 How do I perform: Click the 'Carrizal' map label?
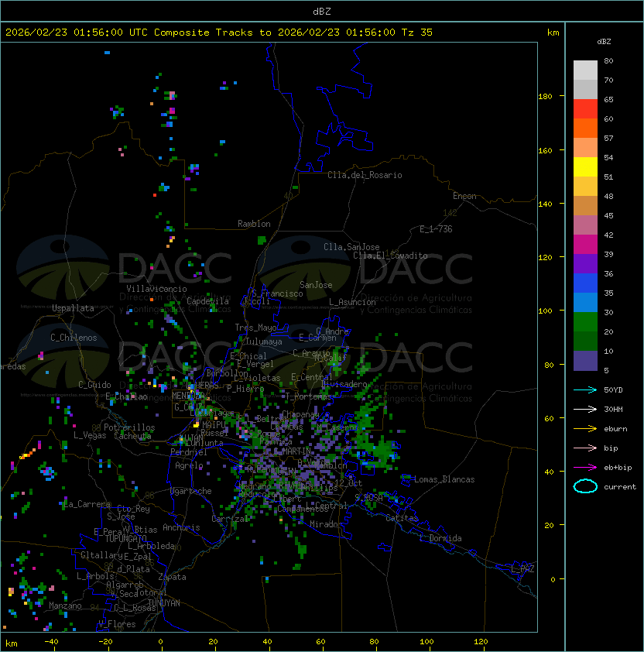point(230,519)
